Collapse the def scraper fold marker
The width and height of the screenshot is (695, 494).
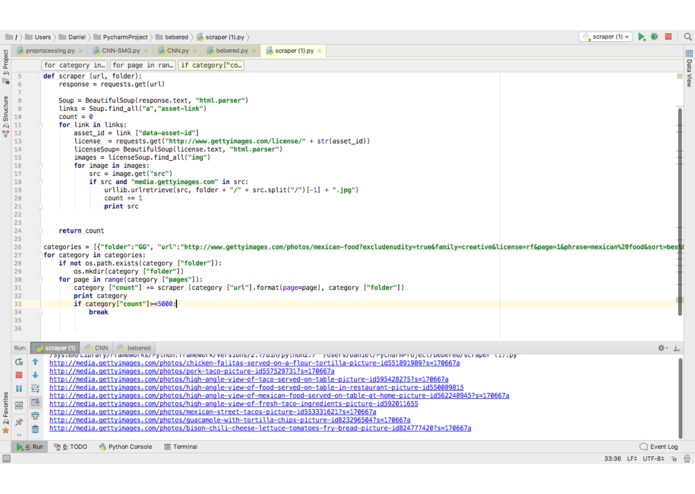[40, 76]
